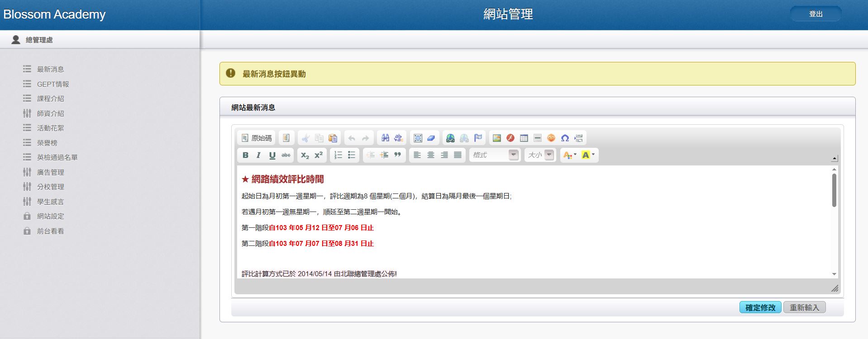Click the templates icon next to 原始碼
This screenshot has width=868, height=339.
pyautogui.click(x=286, y=138)
